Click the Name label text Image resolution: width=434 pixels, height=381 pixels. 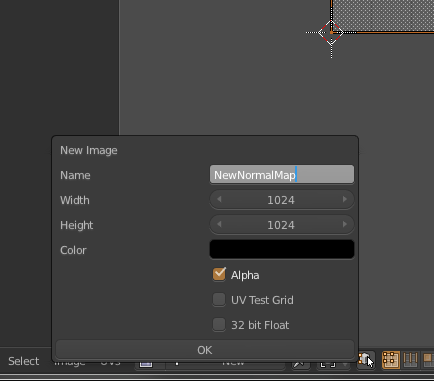click(75, 175)
